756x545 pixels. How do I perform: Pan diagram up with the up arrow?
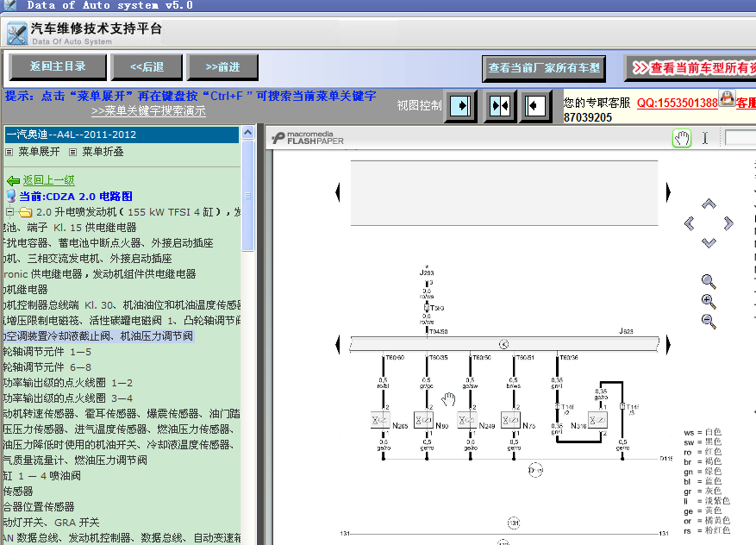point(709,204)
